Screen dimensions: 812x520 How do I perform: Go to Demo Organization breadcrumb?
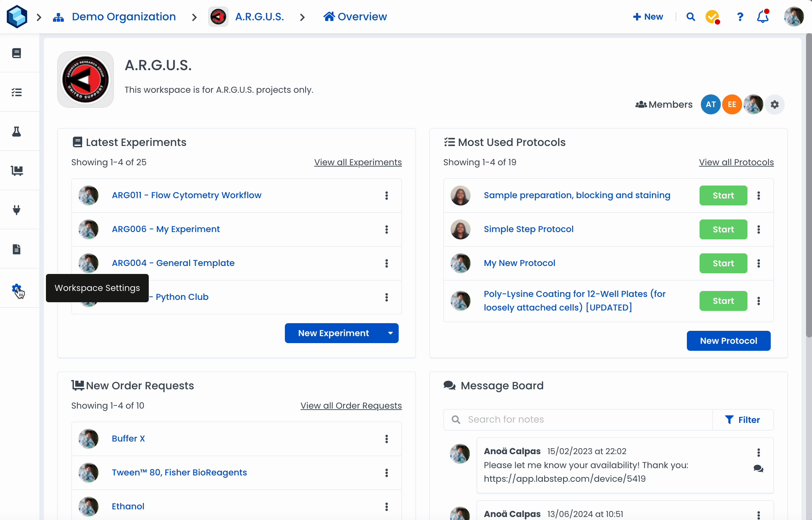pyautogui.click(x=124, y=17)
